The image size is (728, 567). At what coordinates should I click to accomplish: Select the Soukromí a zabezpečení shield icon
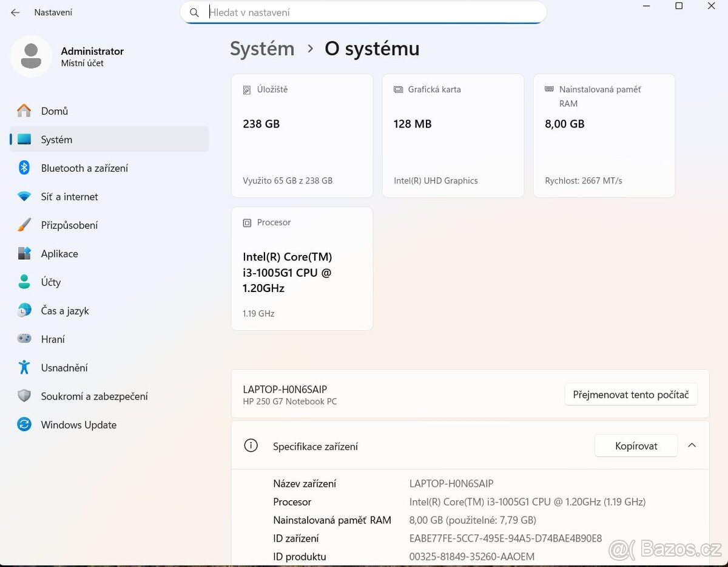(24, 396)
